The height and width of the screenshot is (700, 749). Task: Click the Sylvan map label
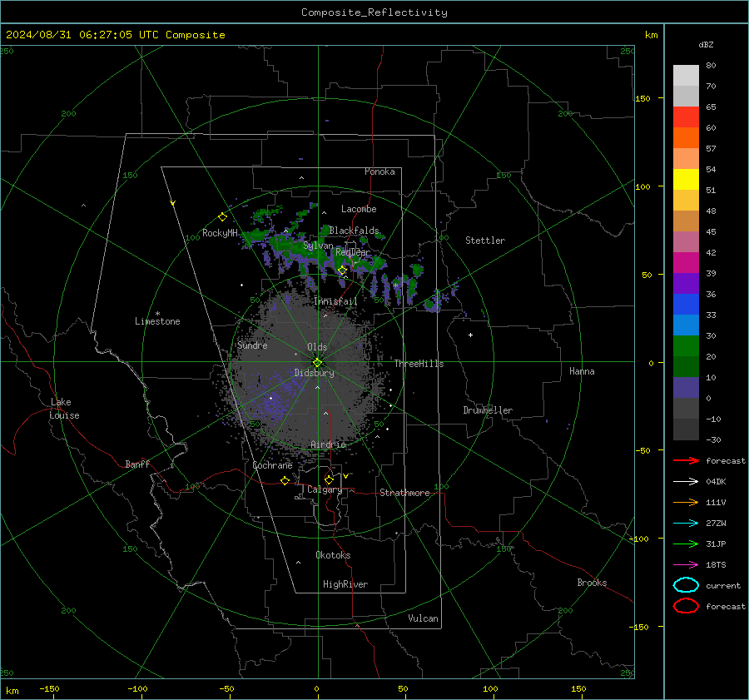point(318,246)
